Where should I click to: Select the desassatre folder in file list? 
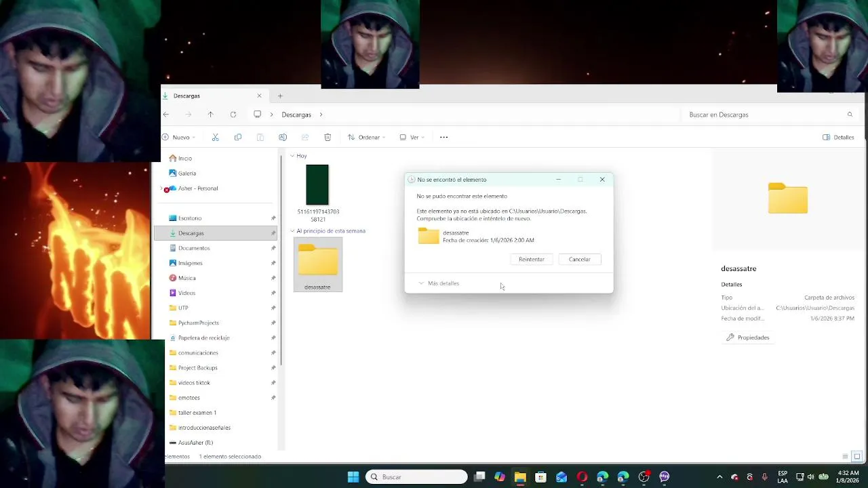tap(318, 265)
